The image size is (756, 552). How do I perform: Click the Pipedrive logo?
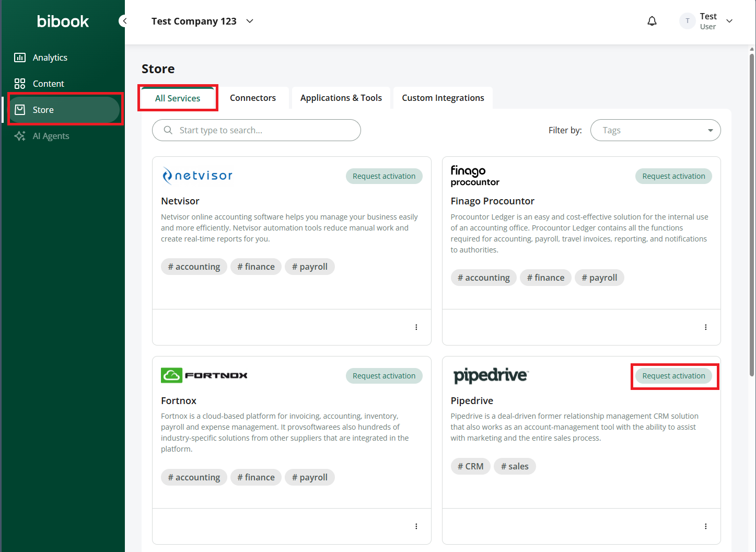[x=491, y=375]
